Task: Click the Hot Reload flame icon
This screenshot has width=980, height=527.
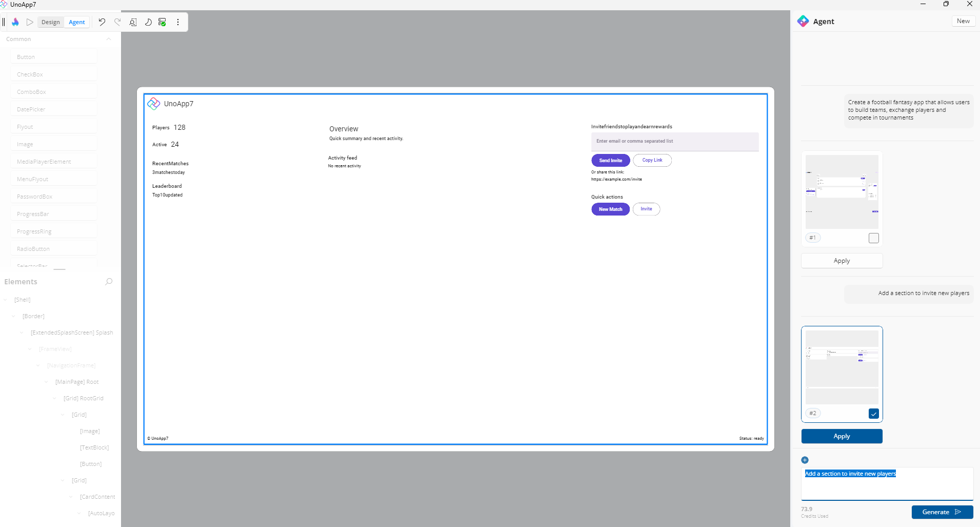Action: (x=15, y=22)
